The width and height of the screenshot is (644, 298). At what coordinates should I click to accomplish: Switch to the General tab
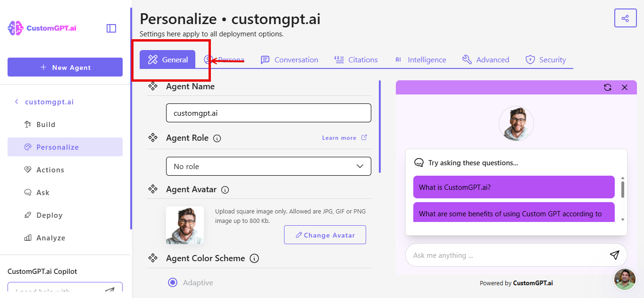coord(167,60)
